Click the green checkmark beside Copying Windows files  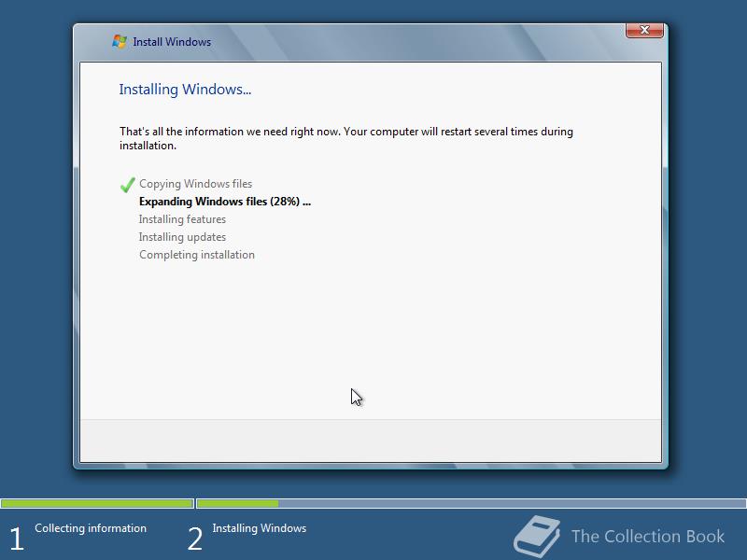pos(127,184)
